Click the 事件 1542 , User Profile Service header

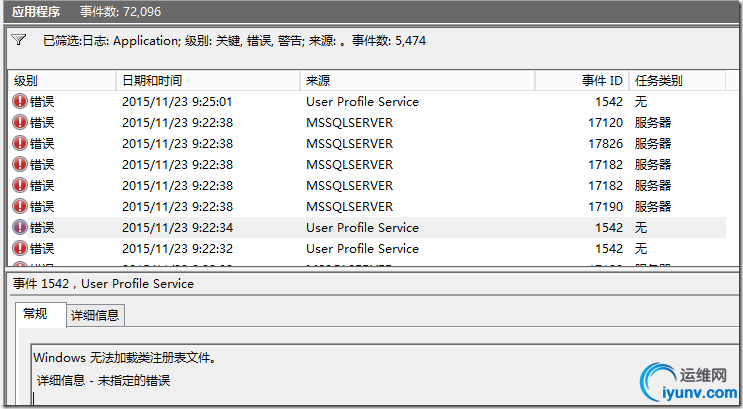103,283
